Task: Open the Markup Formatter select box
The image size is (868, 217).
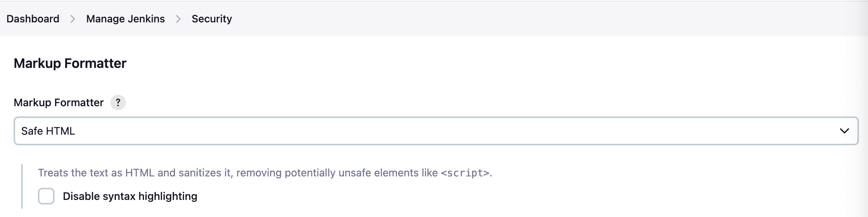Action: point(436,131)
